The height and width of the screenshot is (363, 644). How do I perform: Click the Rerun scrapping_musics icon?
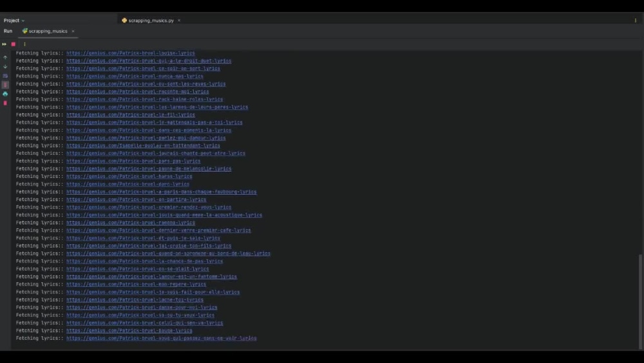point(4,44)
